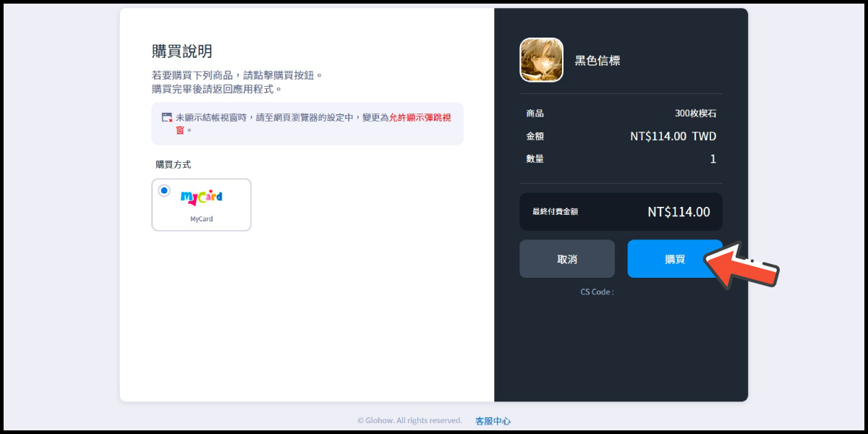Click the MyCard caption text below logo

click(x=201, y=219)
